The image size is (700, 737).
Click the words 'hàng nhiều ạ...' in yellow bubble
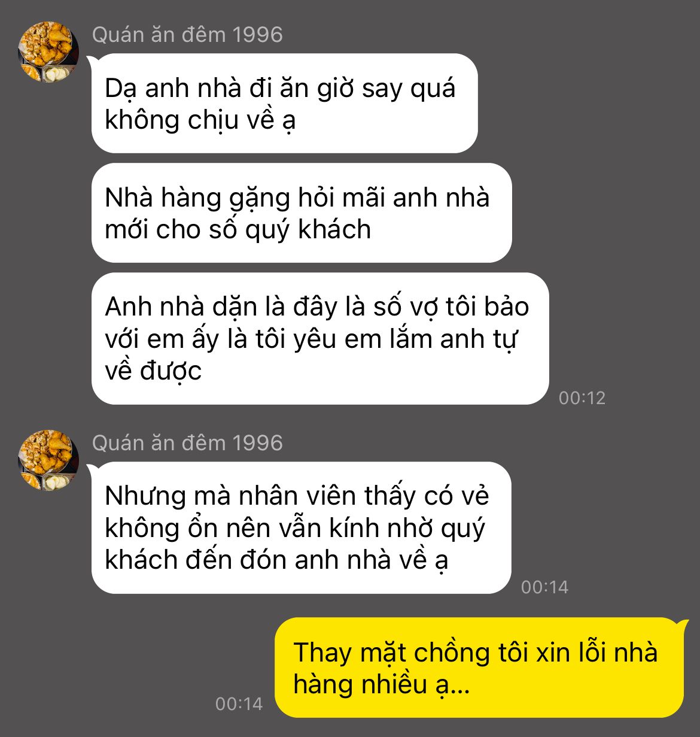click(x=382, y=684)
